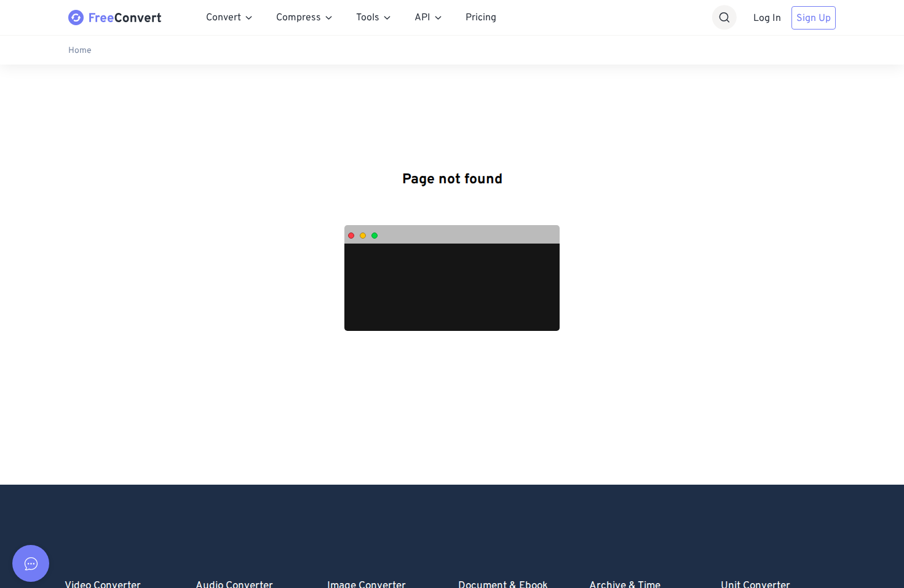
Task: Open the search magnifier icon
Action: coord(724,18)
